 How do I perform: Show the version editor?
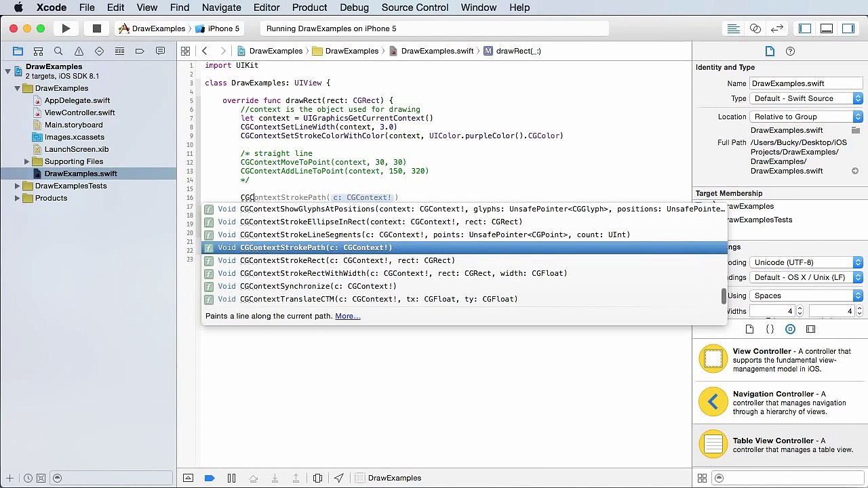(x=777, y=28)
